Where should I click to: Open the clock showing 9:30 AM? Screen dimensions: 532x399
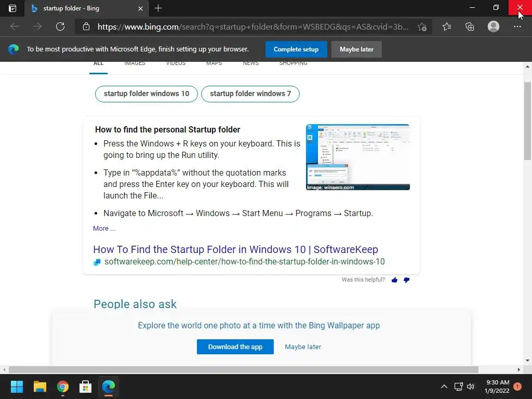click(497, 387)
